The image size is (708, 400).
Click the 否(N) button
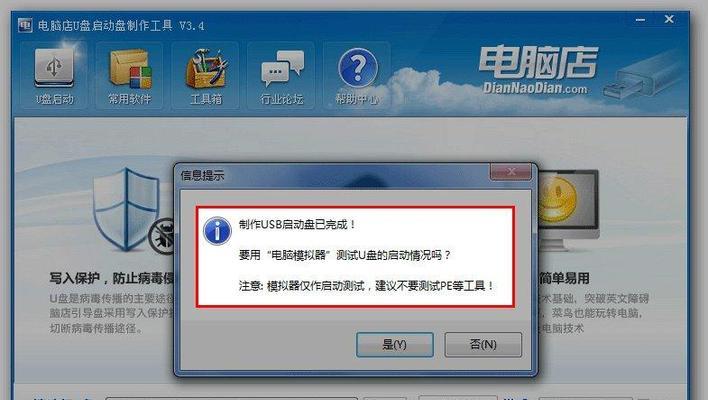point(483,345)
